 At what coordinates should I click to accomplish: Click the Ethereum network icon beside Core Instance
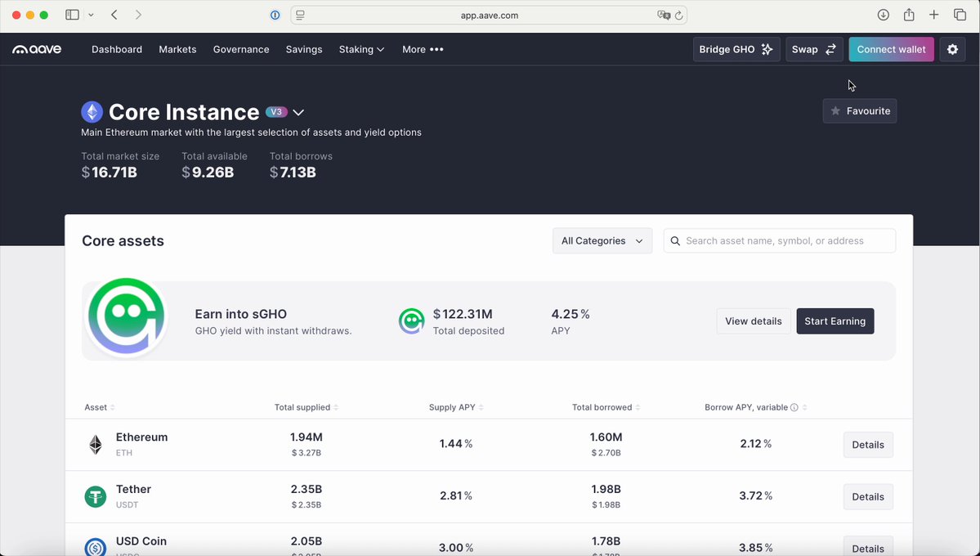click(92, 112)
